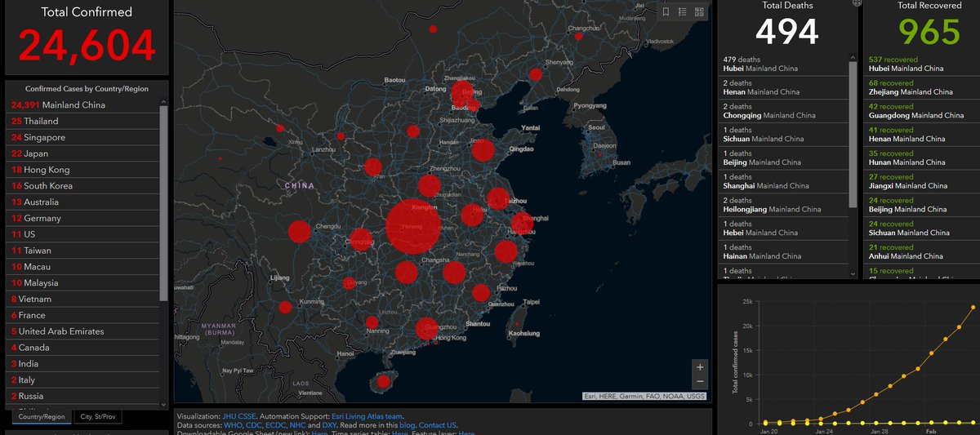This screenshot has height=435, width=980.
Task: Select the red circle near Chengdu
Action: click(300, 232)
